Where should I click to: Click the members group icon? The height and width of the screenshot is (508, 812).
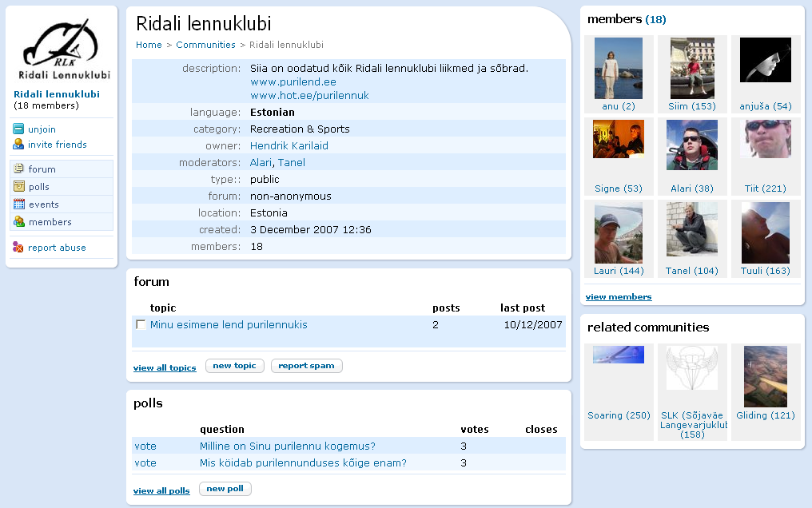pos(19,221)
